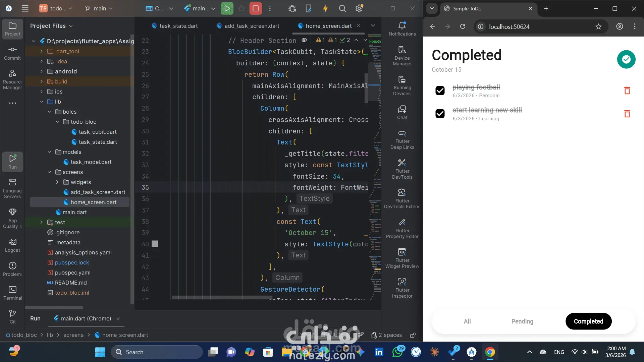The height and width of the screenshot is (362, 644).
Task: Collapse the lib folder
Action: [x=41, y=102]
